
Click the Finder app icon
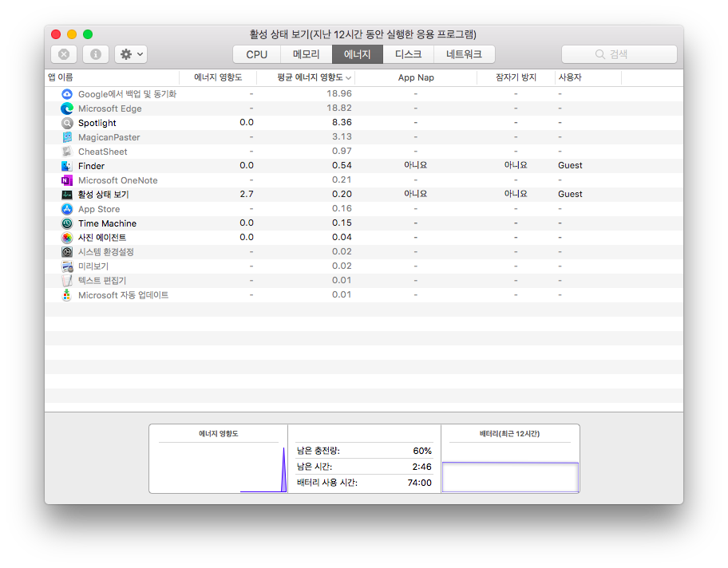tap(67, 165)
